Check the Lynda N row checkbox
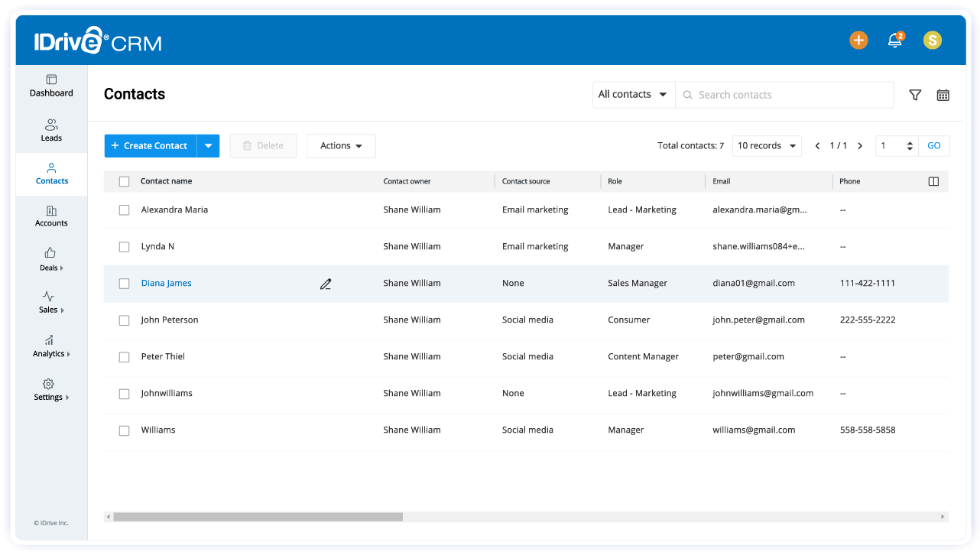The image size is (980, 552). click(x=124, y=247)
